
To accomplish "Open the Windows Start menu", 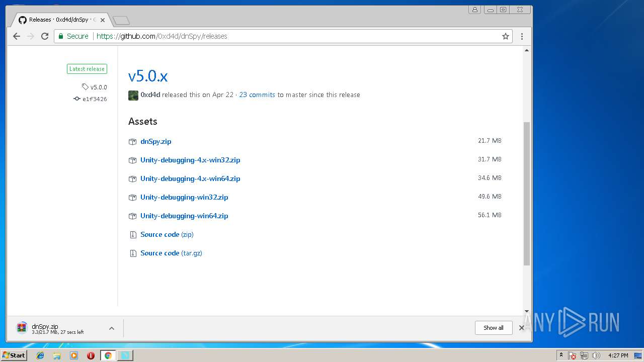I will (14, 355).
